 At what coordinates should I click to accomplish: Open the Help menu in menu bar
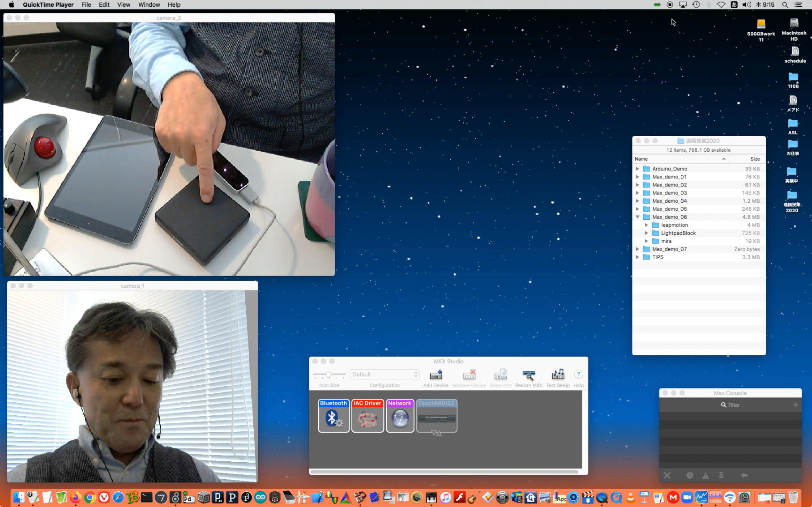click(x=174, y=4)
